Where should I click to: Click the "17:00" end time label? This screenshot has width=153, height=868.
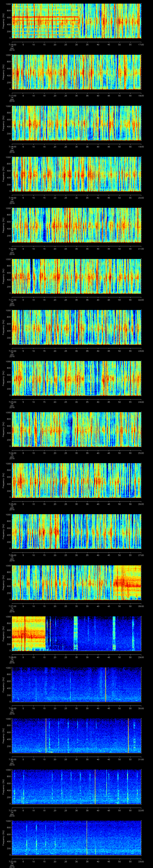[141, 44]
